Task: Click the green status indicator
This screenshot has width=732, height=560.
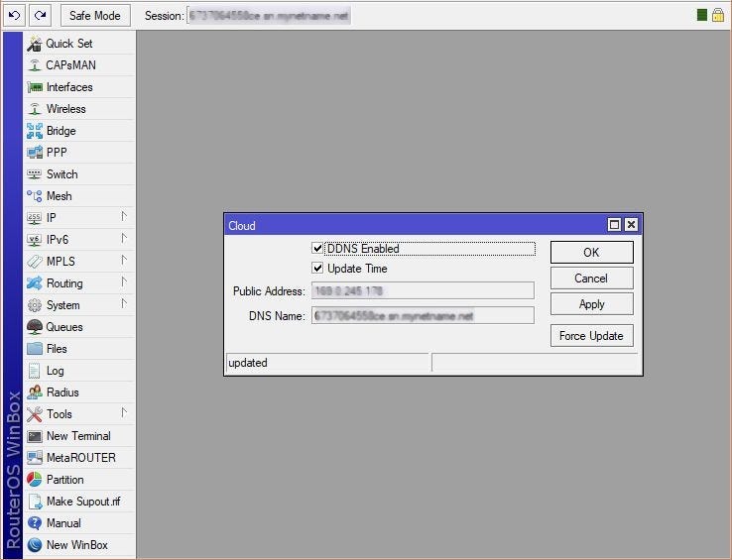Action: tap(701, 15)
